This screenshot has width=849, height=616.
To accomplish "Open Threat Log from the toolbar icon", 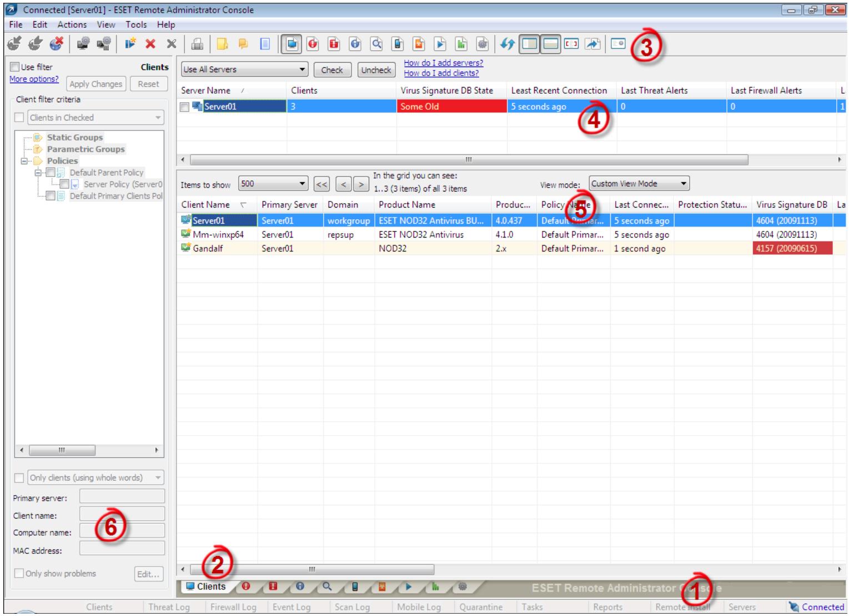I will [312, 44].
